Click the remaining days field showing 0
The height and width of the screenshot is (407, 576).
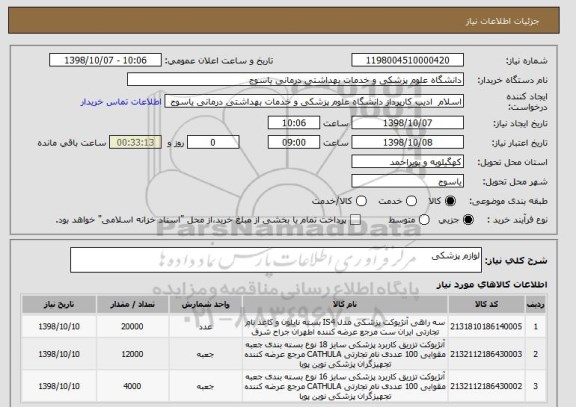click(213, 142)
